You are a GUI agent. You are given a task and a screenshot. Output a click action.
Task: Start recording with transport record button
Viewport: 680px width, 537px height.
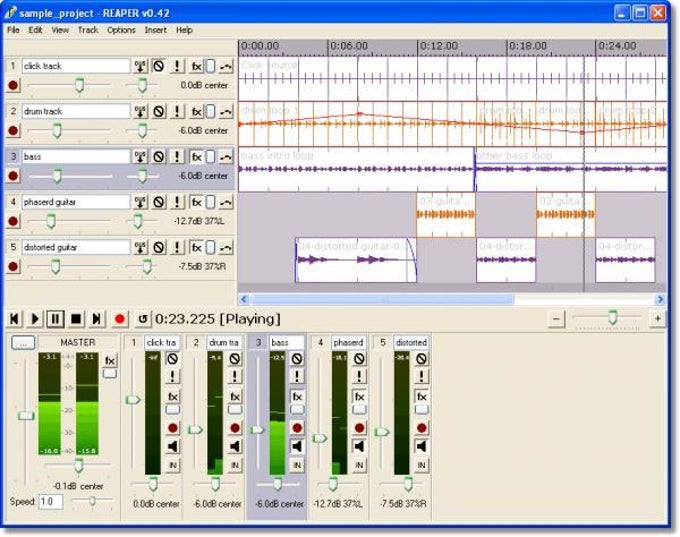(120, 319)
